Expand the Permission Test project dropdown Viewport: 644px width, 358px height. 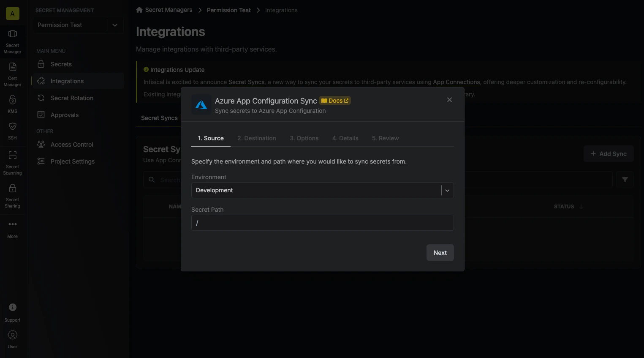point(115,25)
